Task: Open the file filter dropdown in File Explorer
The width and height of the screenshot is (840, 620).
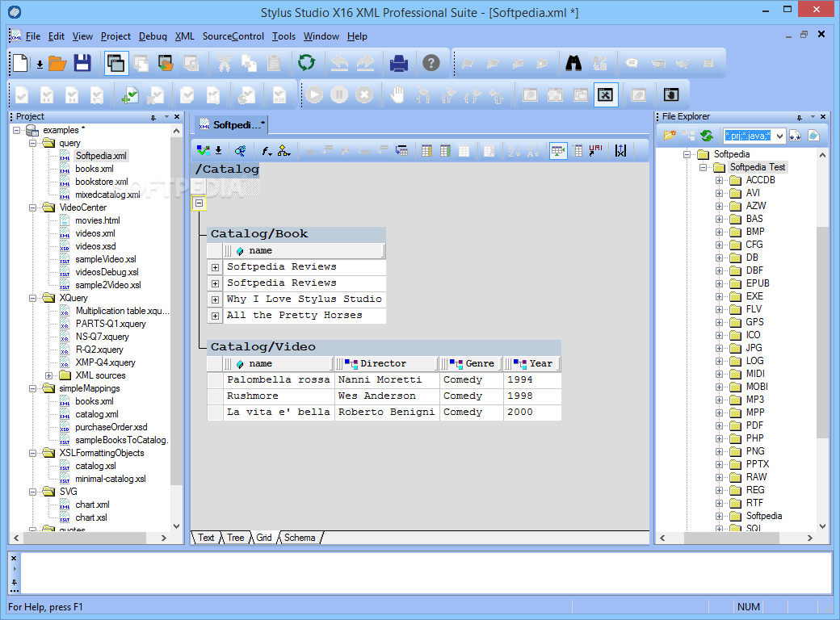Action: pos(779,136)
